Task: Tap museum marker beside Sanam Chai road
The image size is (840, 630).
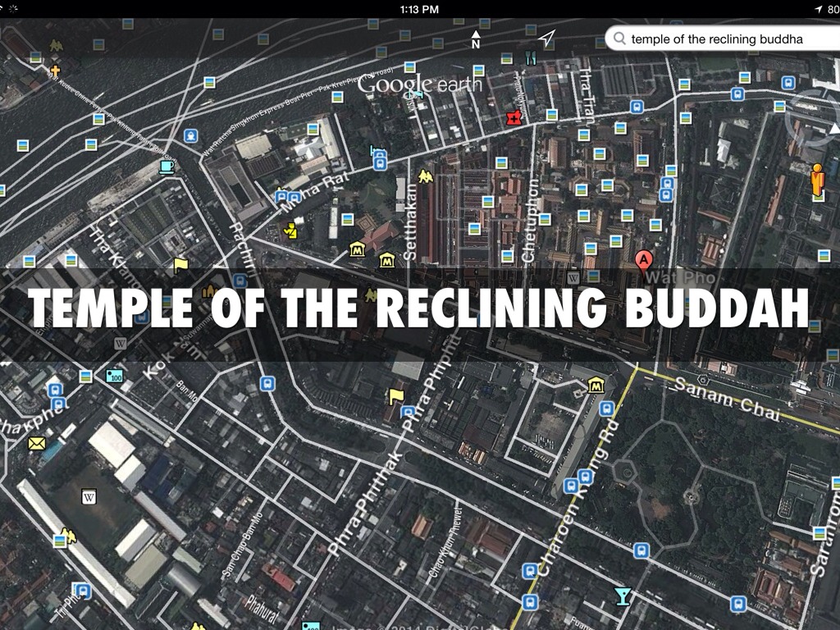Action: pyautogui.click(x=596, y=385)
